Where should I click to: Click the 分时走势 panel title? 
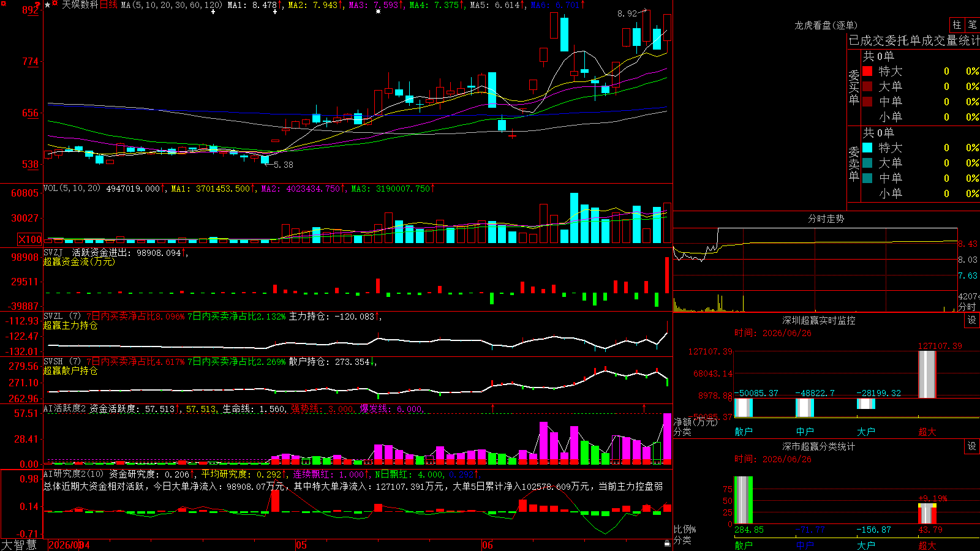[x=826, y=219]
